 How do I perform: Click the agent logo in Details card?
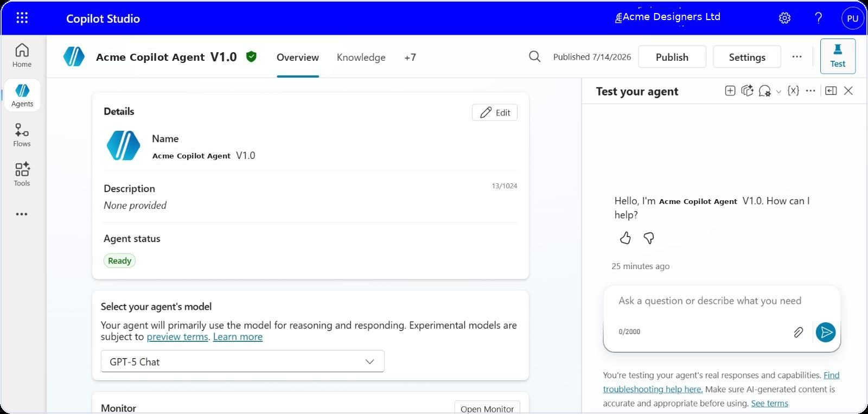123,145
